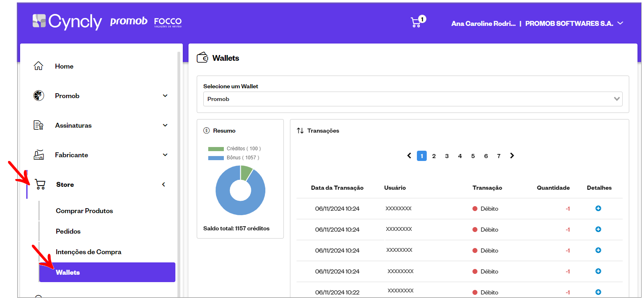Go to transactions page 4

click(x=460, y=156)
